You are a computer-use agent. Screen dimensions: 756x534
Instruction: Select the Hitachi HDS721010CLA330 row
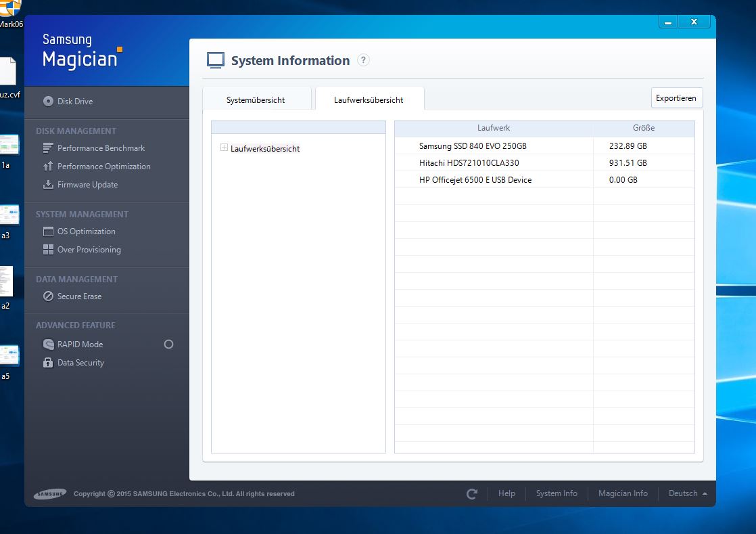pyautogui.click(x=544, y=162)
